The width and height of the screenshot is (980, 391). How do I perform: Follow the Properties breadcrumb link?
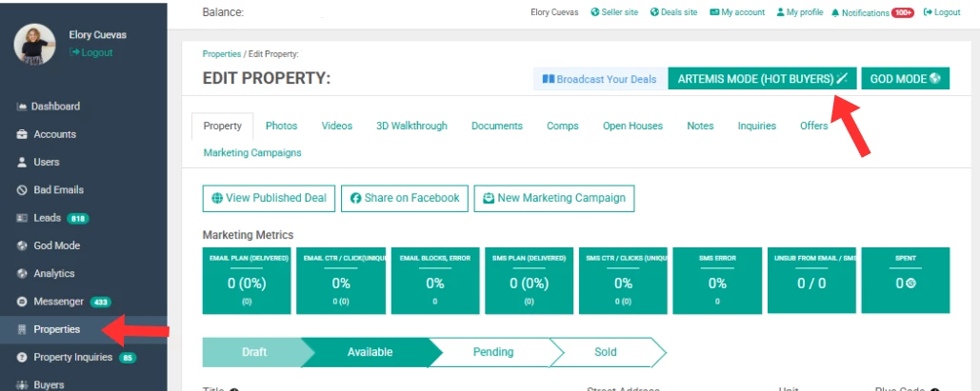click(222, 54)
